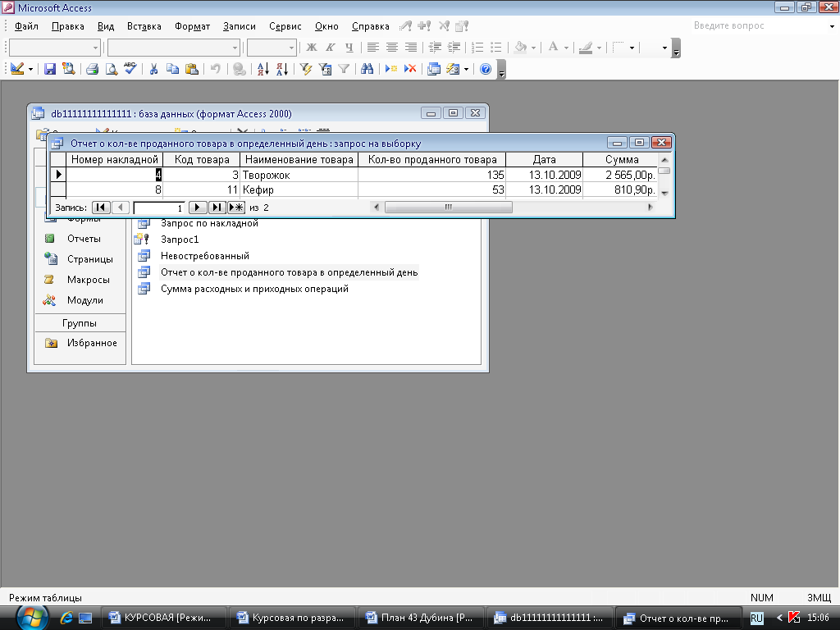Open print preview

pyautogui.click(x=111, y=69)
